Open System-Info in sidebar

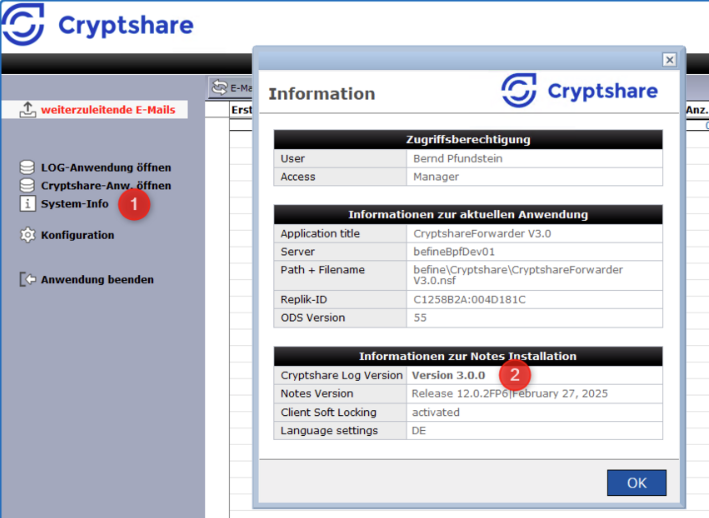75,204
